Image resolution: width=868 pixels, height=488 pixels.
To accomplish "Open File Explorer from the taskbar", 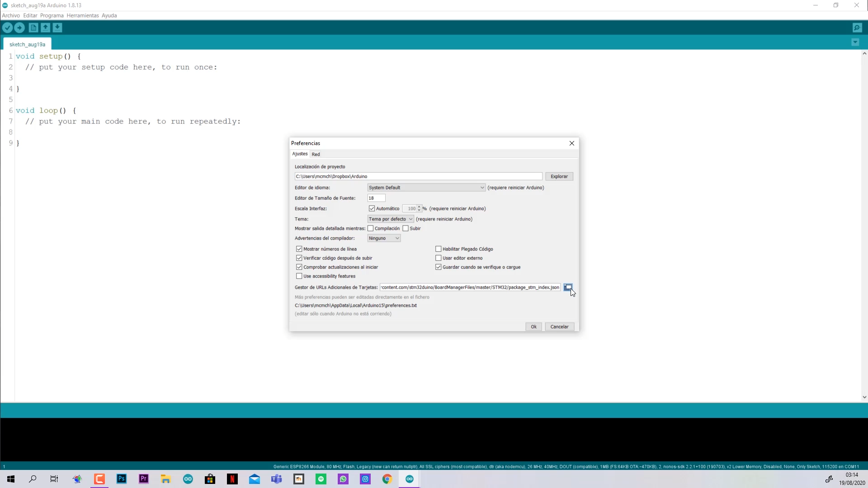I will click(166, 479).
